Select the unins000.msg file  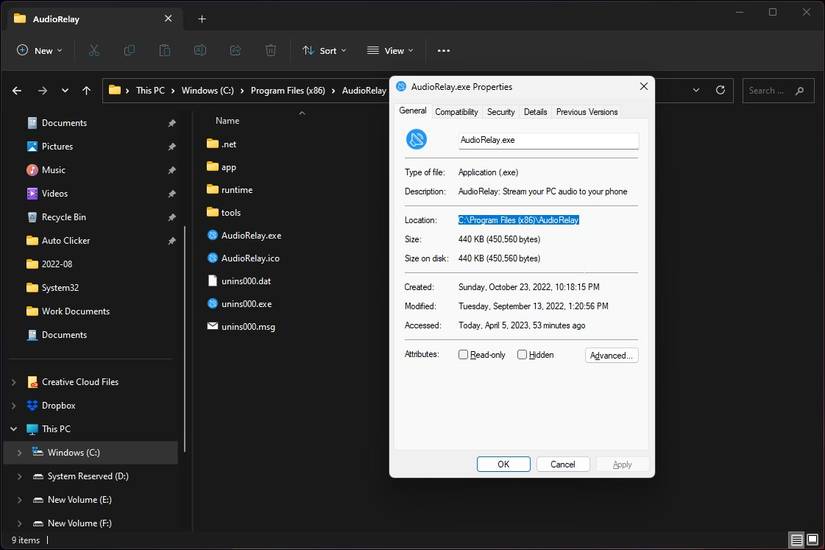tap(242, 326)
